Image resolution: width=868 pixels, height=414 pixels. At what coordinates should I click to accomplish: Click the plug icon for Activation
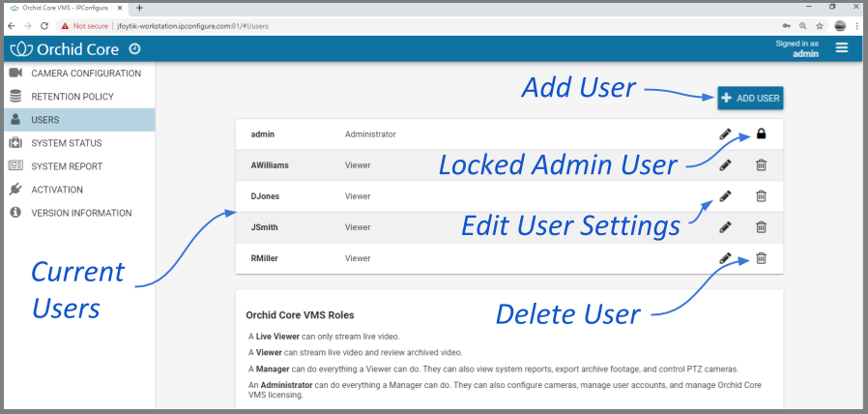click(15, 190)
